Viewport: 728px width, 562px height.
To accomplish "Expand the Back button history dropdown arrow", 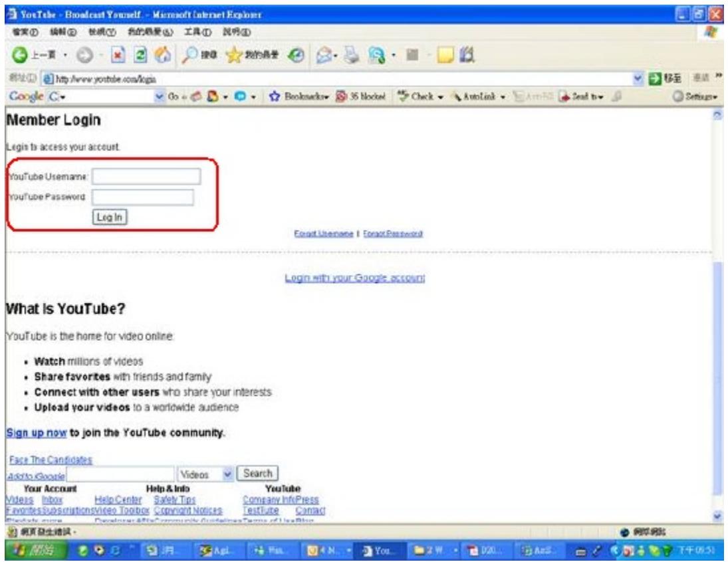I will tap(64, 55).
